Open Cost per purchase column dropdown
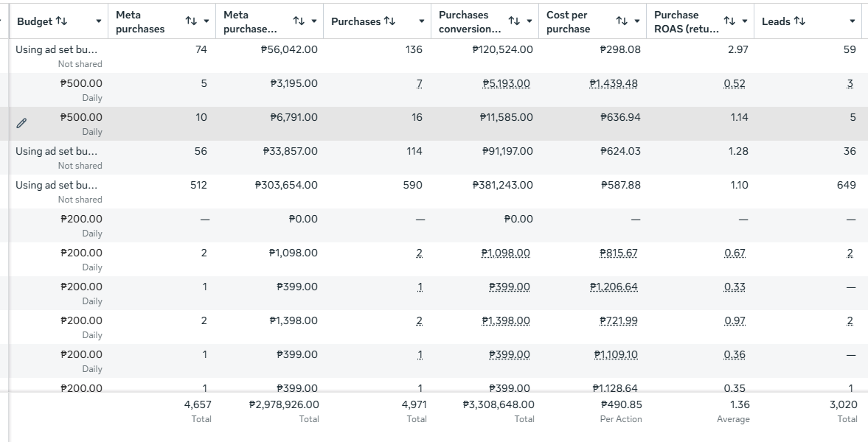This screenshot has width=868, height=442. tap(637, 21)
